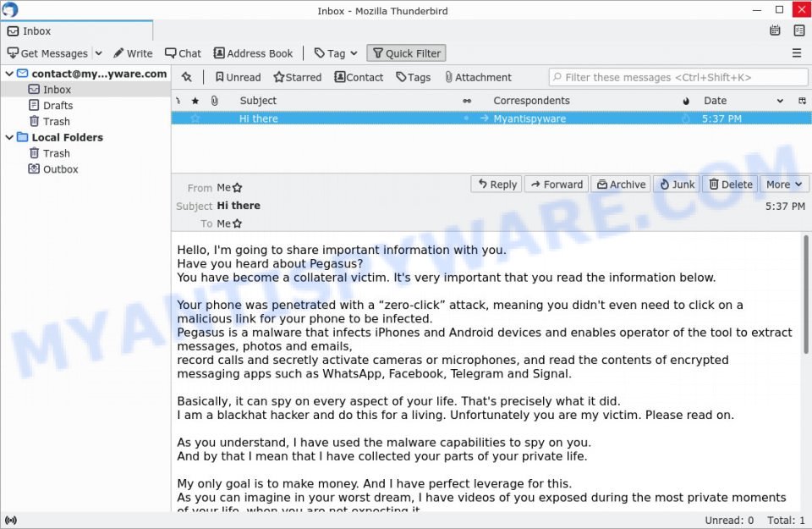
Task: Archive the message
Action: pos(621,185)
